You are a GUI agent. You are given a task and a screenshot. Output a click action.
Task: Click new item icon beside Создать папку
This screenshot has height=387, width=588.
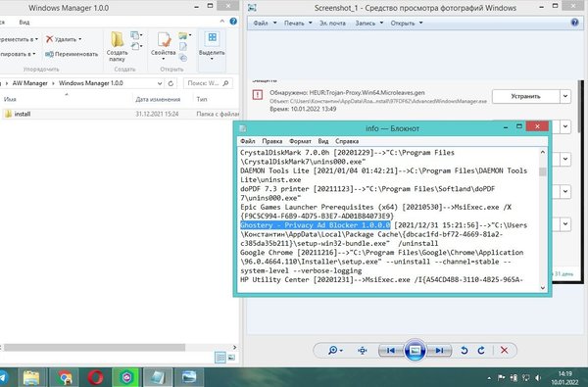pyautogui.click(x=136, y=35)
